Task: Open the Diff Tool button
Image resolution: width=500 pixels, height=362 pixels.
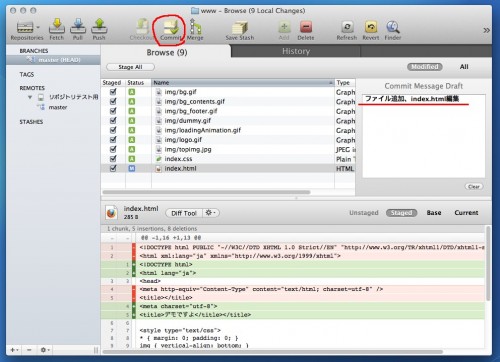Action: [x=184, y=213]
